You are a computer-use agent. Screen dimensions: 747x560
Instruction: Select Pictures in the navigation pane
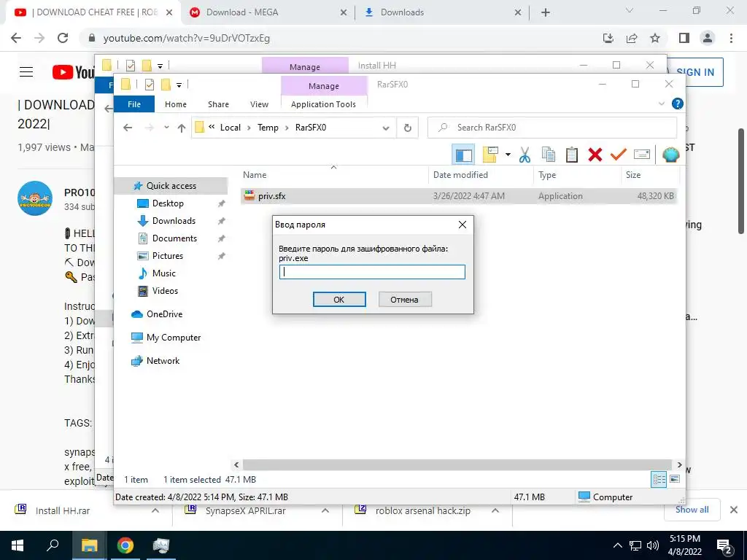pos(167,256)
